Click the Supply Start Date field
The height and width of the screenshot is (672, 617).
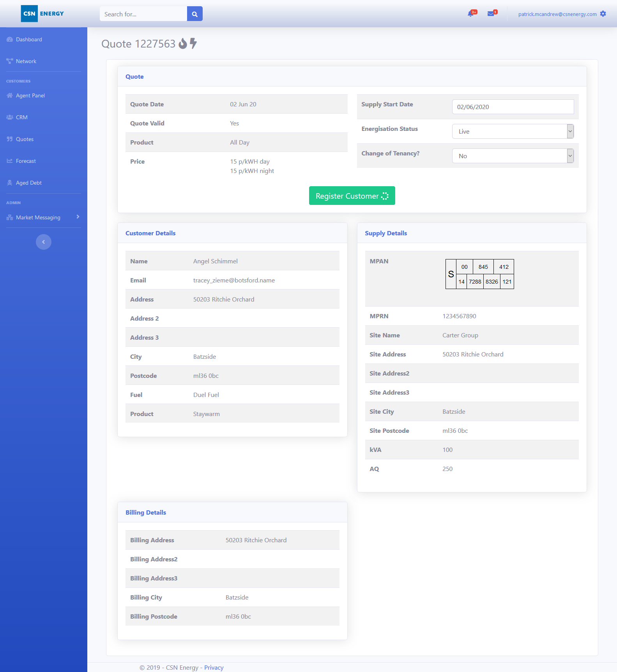coord(513,107)
